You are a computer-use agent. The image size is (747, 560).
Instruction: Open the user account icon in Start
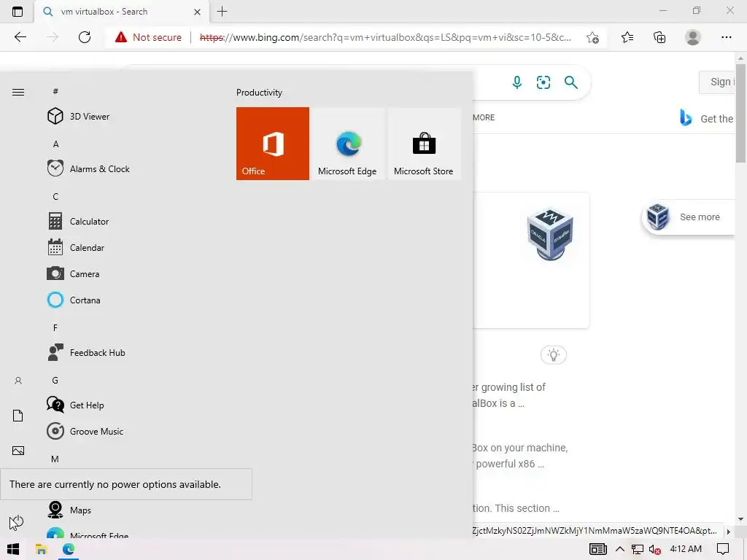(18, 381)
